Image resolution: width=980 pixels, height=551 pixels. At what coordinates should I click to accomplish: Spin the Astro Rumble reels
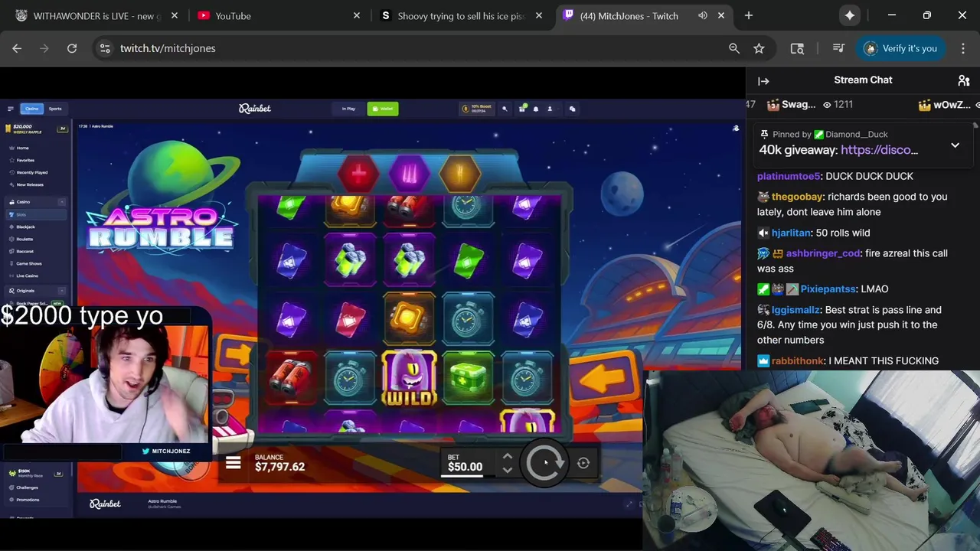click(x=544, y=462)
